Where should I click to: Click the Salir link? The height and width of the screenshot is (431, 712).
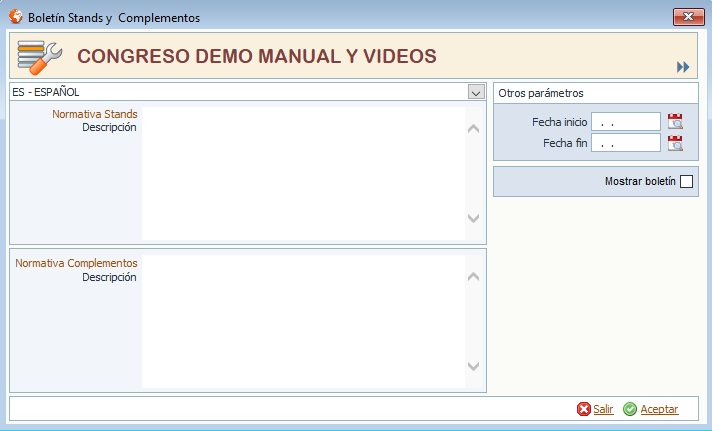(603, 409)
